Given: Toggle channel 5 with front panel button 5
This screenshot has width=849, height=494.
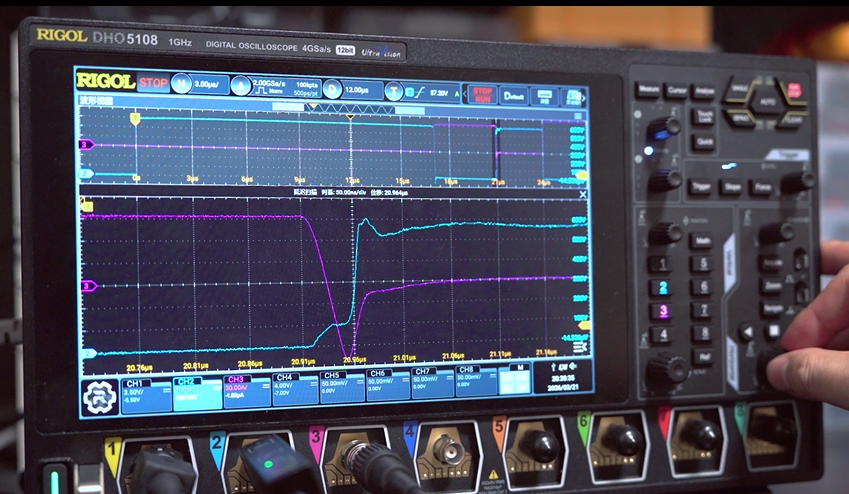Looking at the screenshot, I should point(703,264).
